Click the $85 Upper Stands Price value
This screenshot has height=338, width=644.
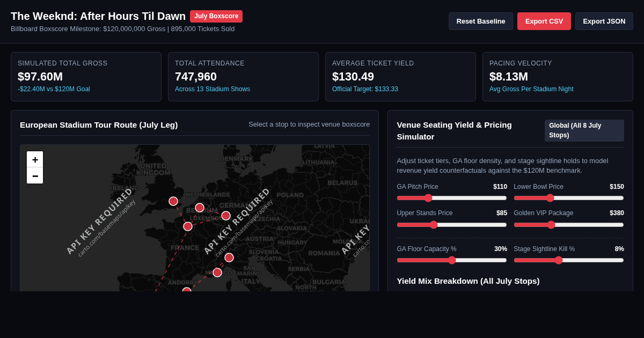click(x=502, y=213)
